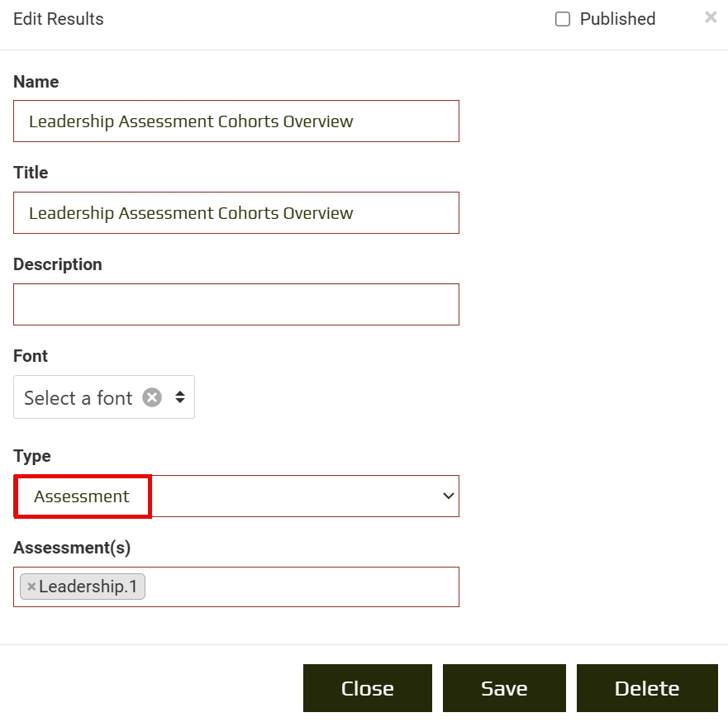Click the font selector up-down arrows

click(x=180, y=397)
